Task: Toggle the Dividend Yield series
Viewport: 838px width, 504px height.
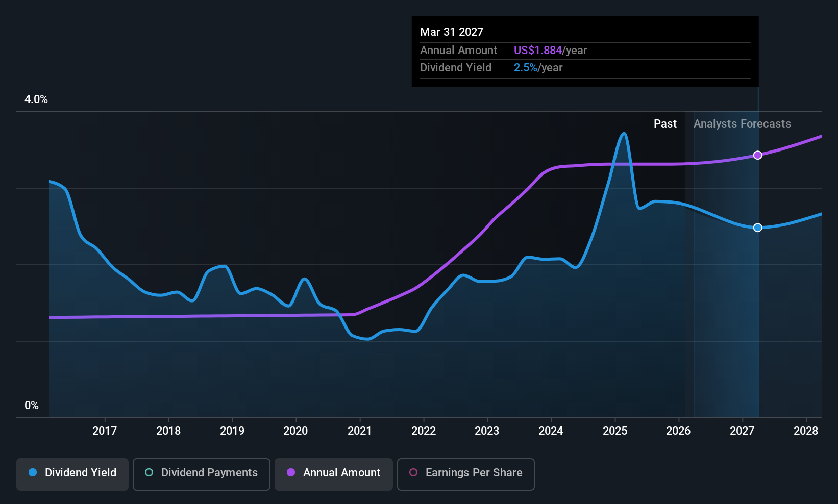Action: pos(72,474)
